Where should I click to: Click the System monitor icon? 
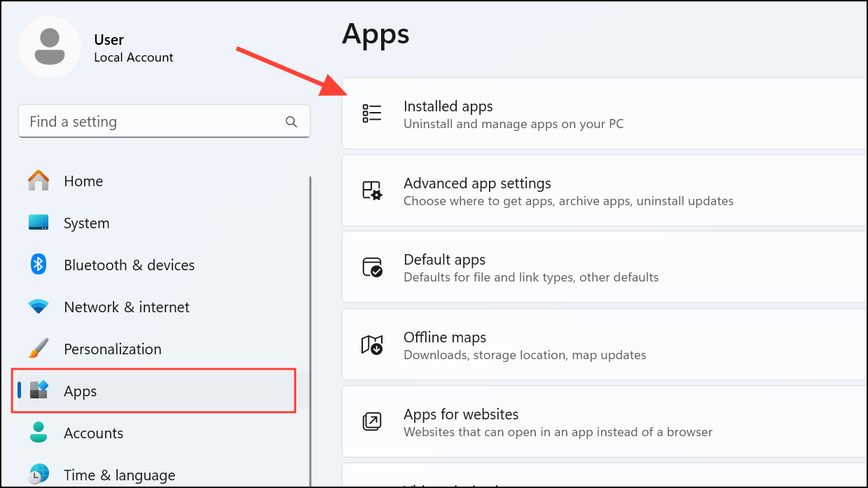point(37,222)
